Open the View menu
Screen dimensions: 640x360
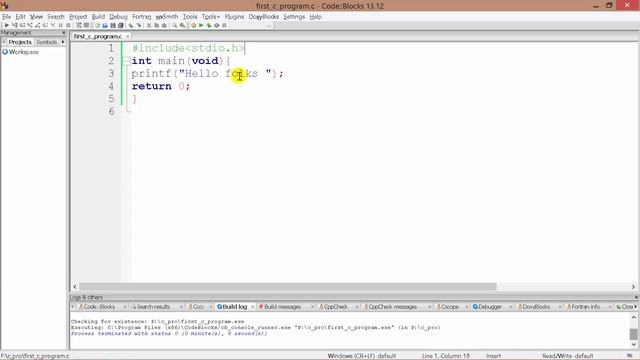point(36,17)
